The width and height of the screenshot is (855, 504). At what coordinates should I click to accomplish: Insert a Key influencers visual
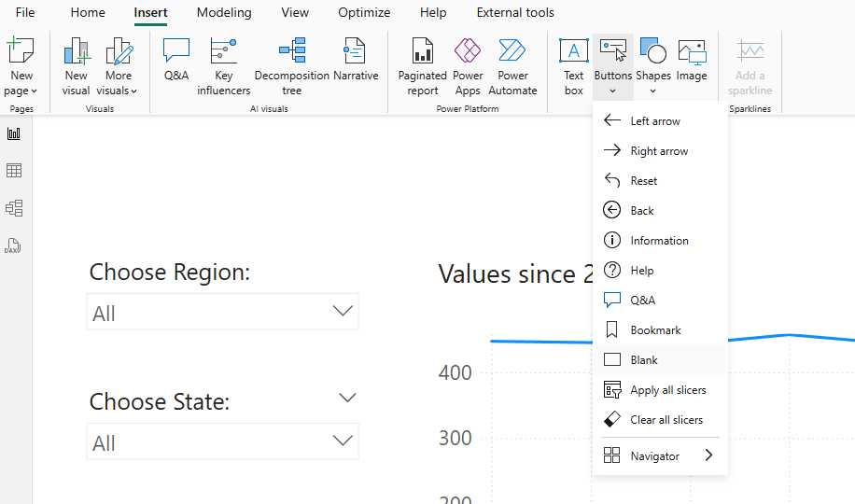click(x=223, y=65)
